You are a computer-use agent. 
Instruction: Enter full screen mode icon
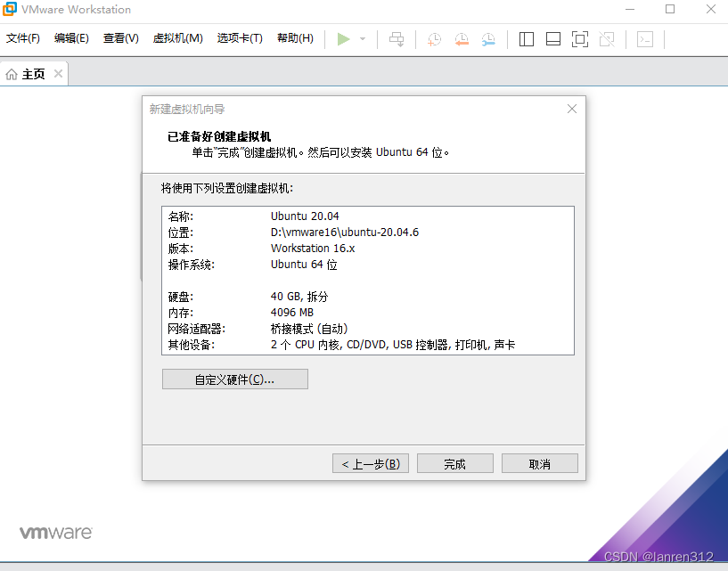coord(580,39)
